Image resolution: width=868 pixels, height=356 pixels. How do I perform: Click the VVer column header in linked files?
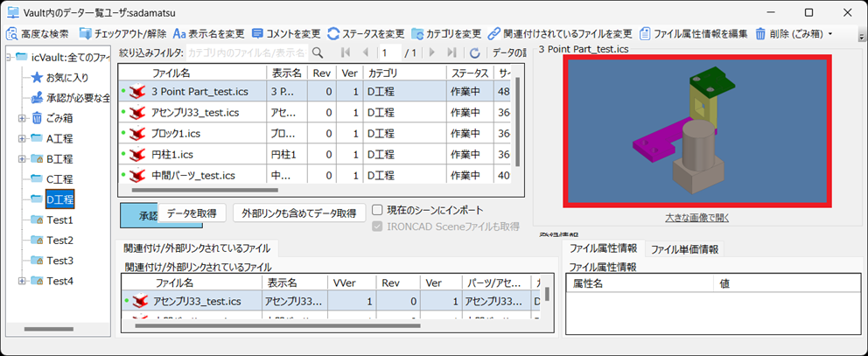[350, 283]
